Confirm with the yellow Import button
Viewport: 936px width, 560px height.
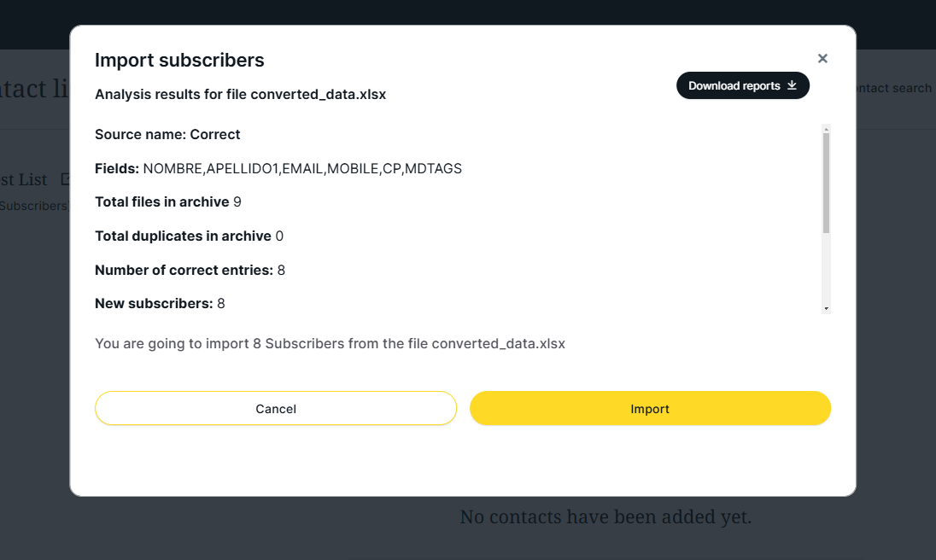[x=650, y=409]
